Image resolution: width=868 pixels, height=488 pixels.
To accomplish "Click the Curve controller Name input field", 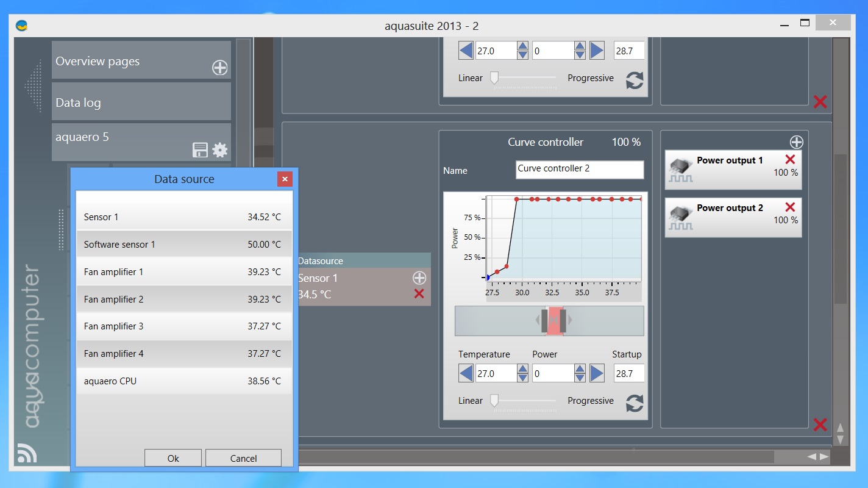I will [x=579, y=169].
